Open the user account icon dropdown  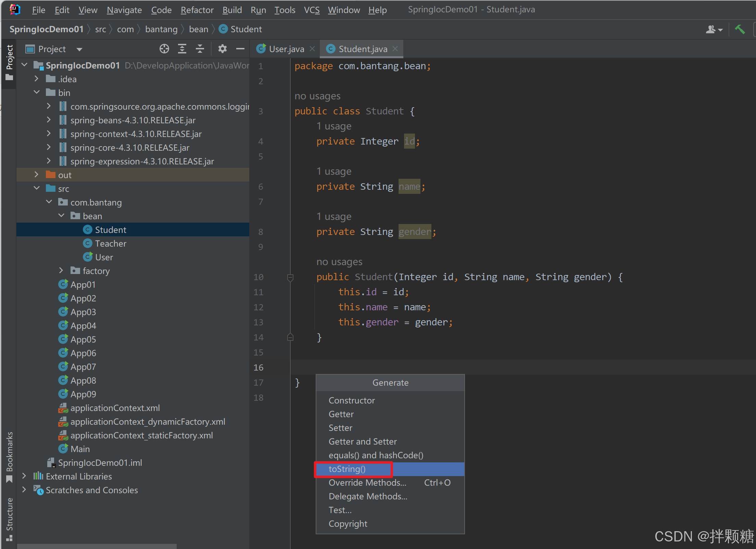(714, 29)
